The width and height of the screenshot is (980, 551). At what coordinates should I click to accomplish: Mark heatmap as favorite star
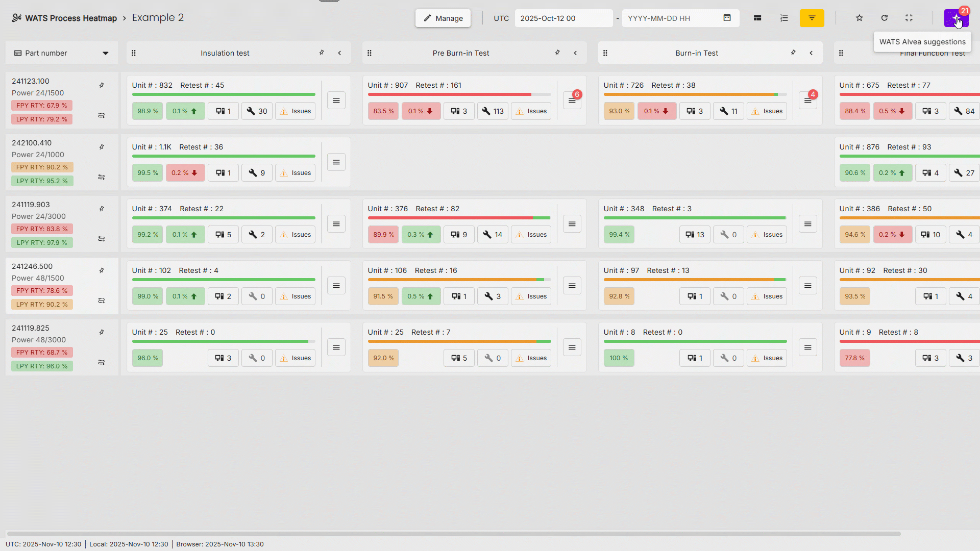pos(860,18)
